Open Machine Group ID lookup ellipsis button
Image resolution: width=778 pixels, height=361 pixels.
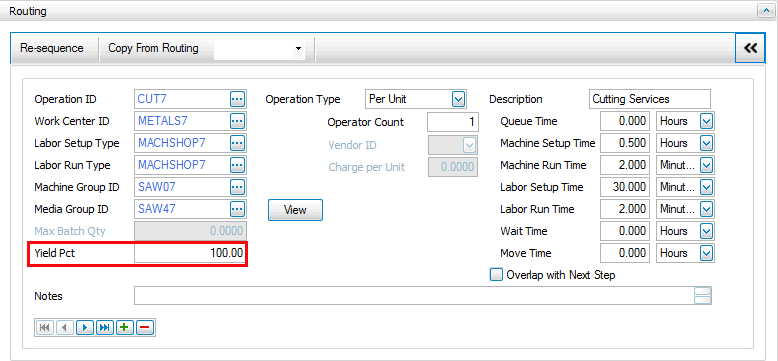point(237,187)
